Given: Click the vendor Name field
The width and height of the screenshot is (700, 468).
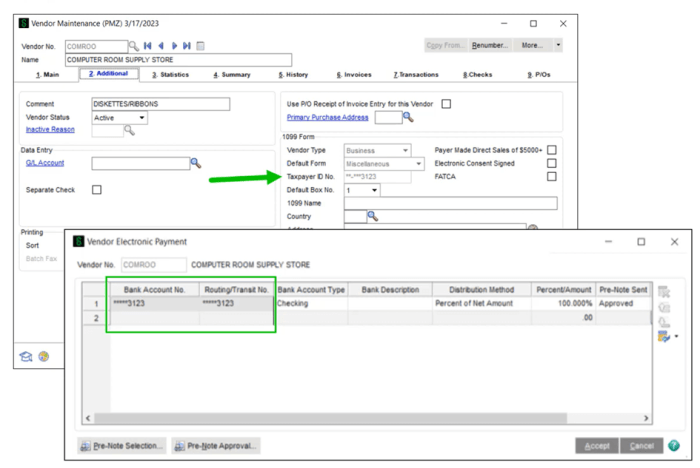Looking at the screenshot, I should (179, 60).
